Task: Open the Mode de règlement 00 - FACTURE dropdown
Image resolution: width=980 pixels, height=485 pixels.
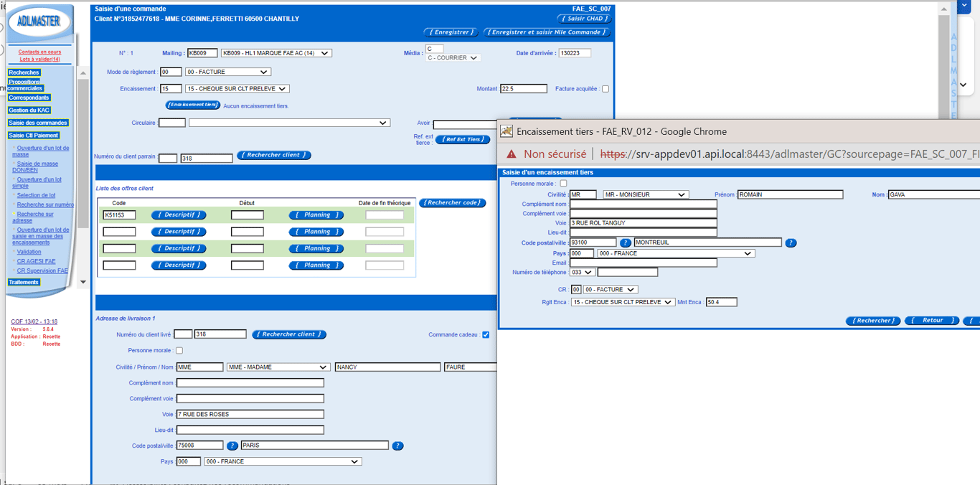Action: pos(227,72)
